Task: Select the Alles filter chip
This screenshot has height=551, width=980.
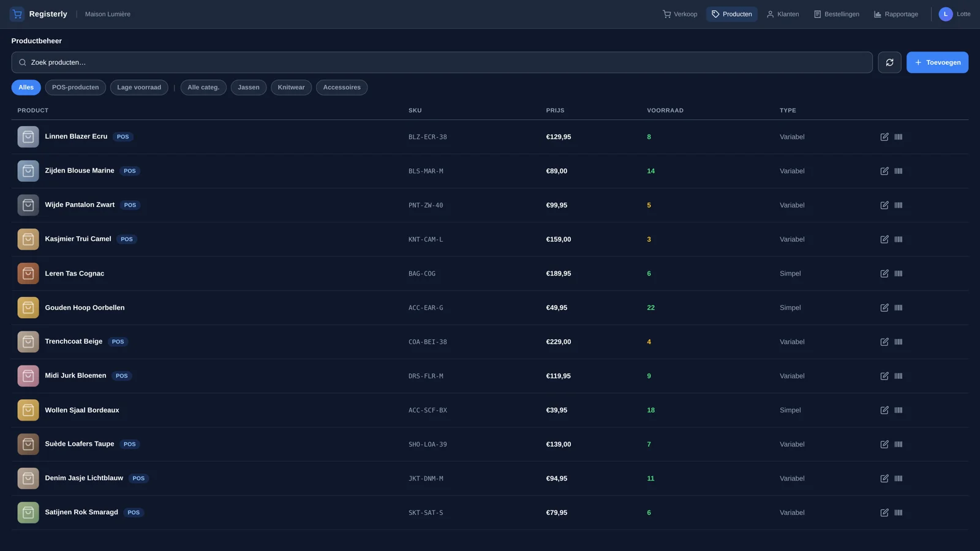Action: 26,88
